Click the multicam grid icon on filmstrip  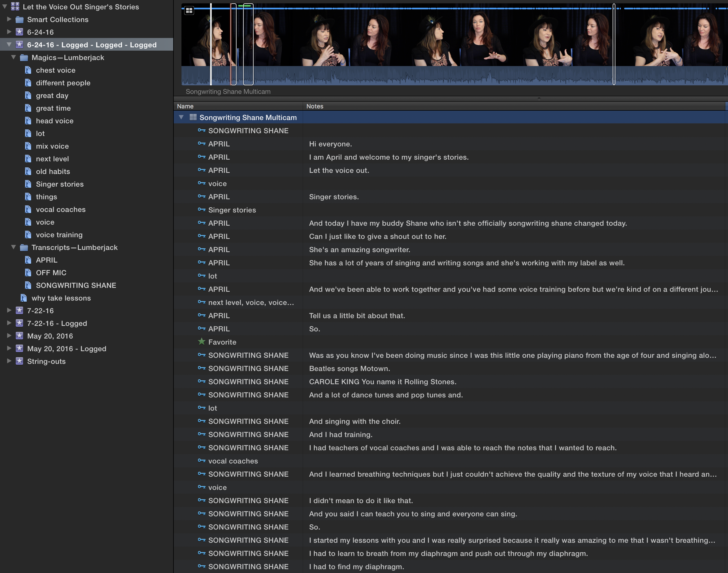(x=189, y=11)
